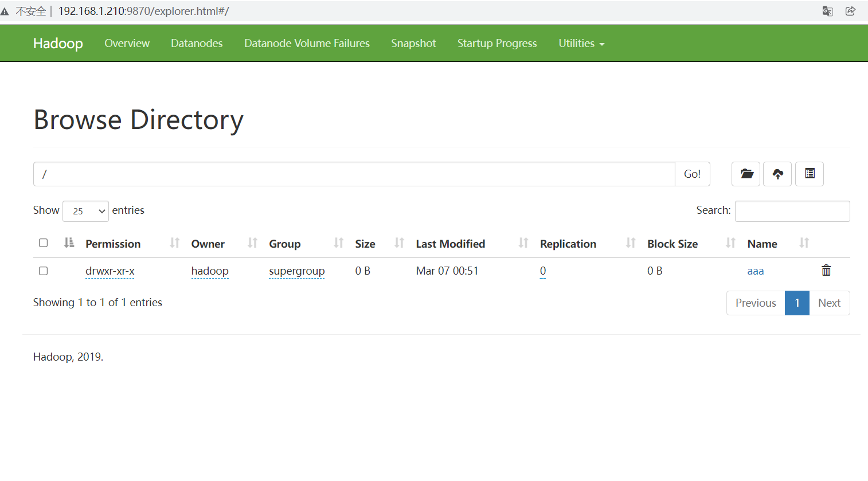Click inside the Search field

click(792, 211)
